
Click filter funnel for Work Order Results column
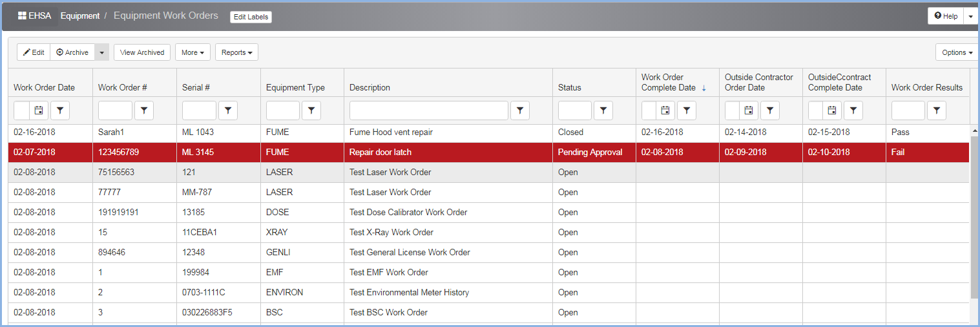pos(937,111)
